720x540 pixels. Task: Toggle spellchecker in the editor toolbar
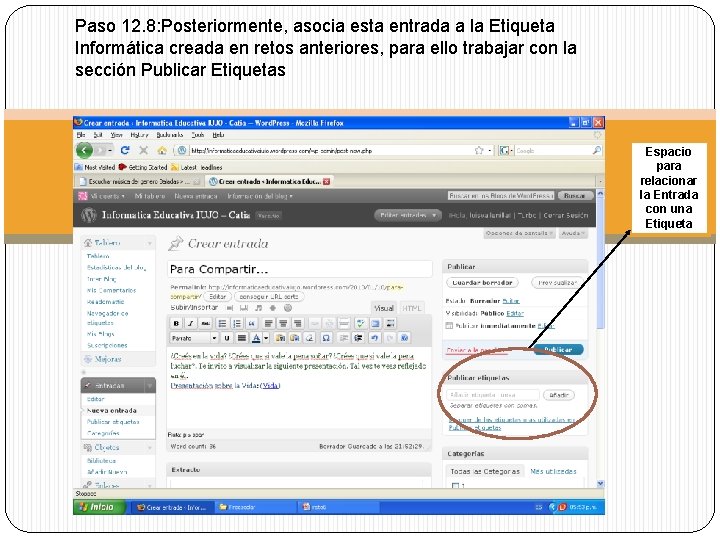coord(360,324)
